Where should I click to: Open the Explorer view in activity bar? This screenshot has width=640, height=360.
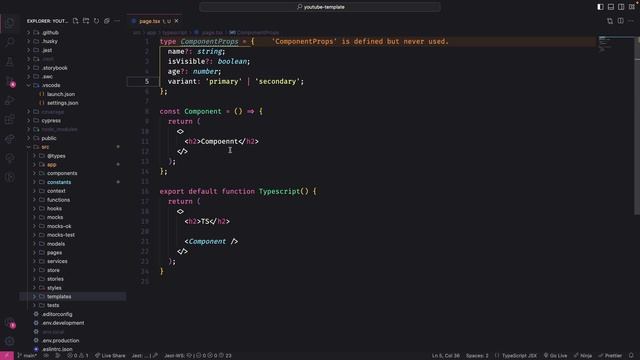(x=10, y=23)
